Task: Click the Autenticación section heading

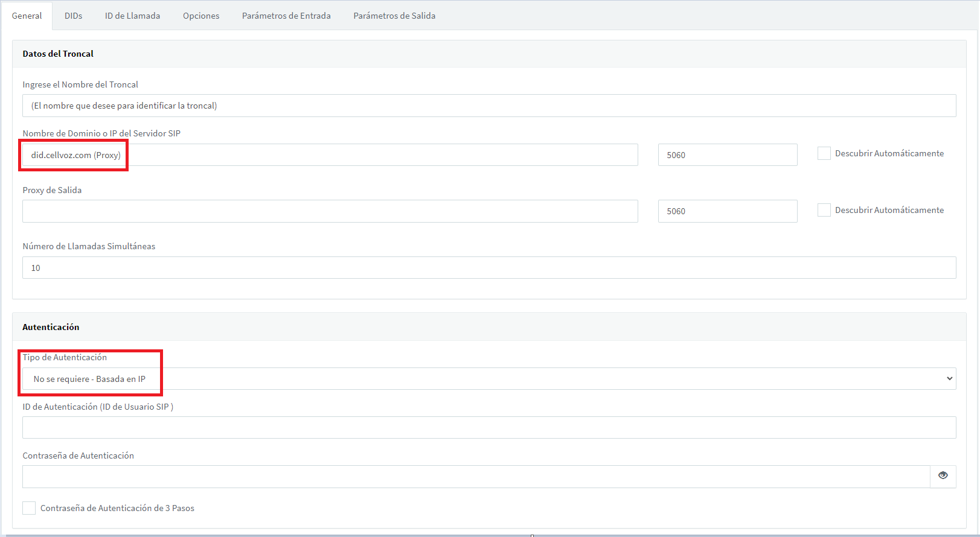Action: pos(51,327)
